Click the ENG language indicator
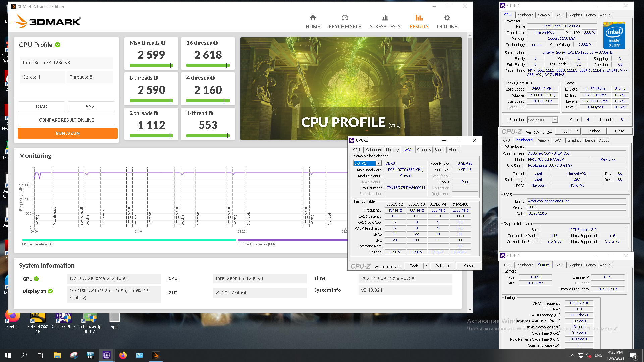 click(598, 355)
